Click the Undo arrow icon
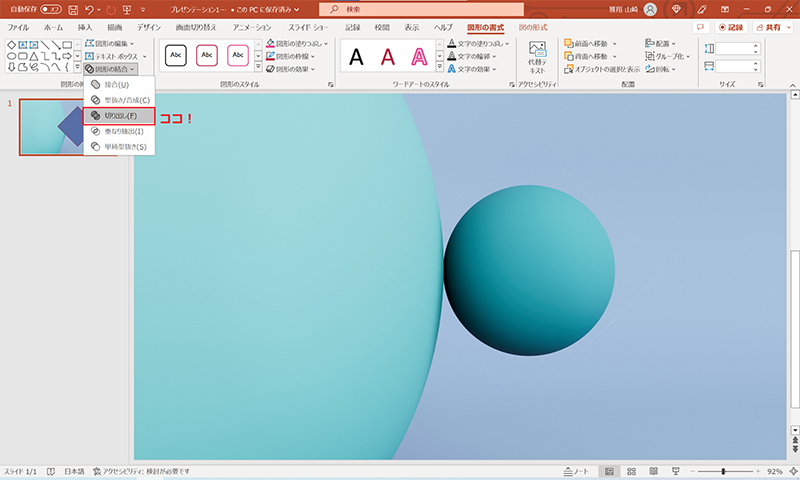The width and height of the screenshot is (800, 480). pos(91,9)
